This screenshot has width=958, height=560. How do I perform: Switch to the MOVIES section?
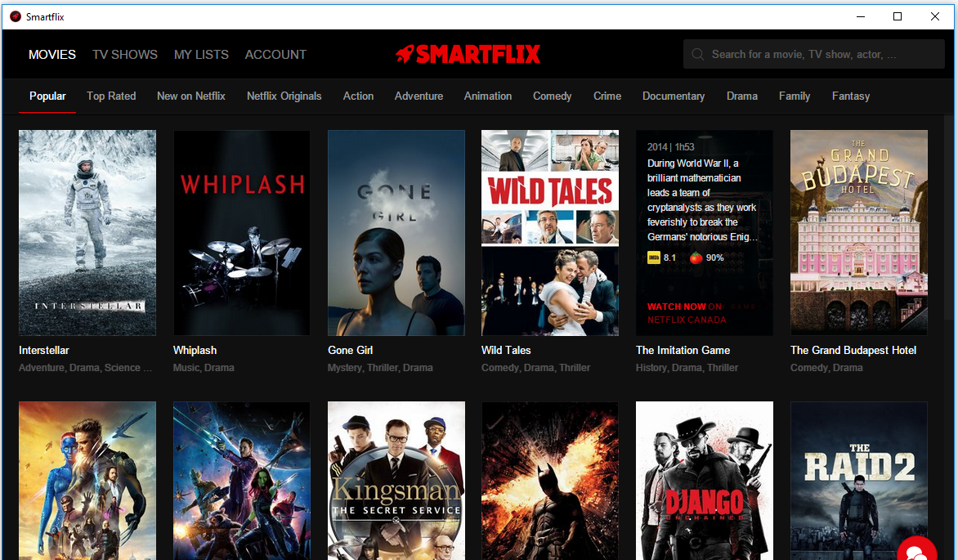52,55
